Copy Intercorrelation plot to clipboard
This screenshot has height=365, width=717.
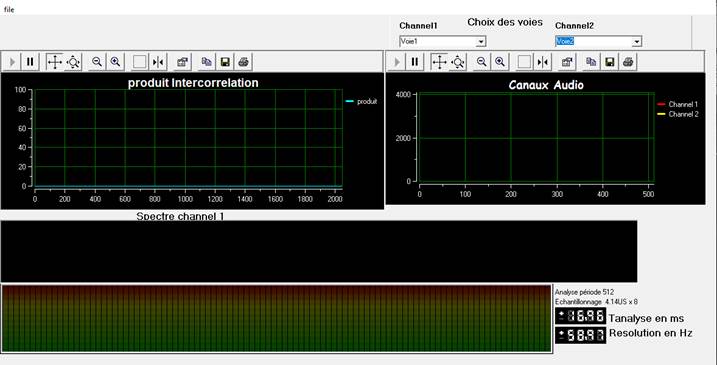click(207, 62)
